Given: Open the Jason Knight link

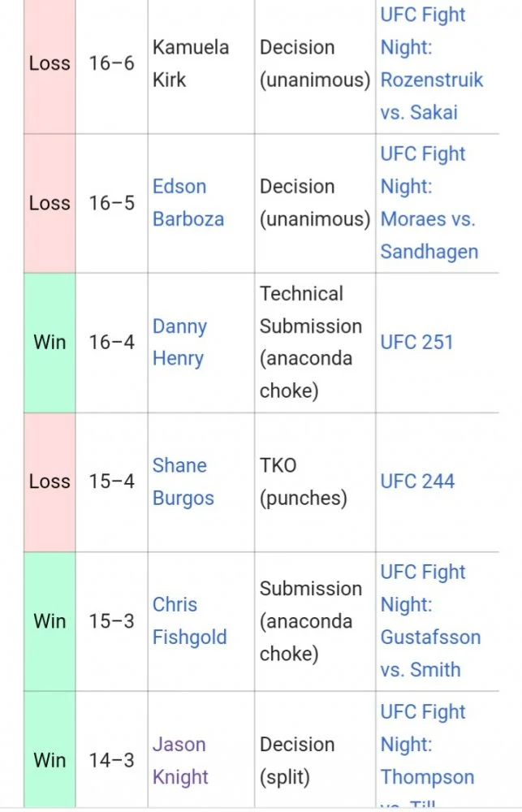Looking at the screenshot, I should (179, 761).
